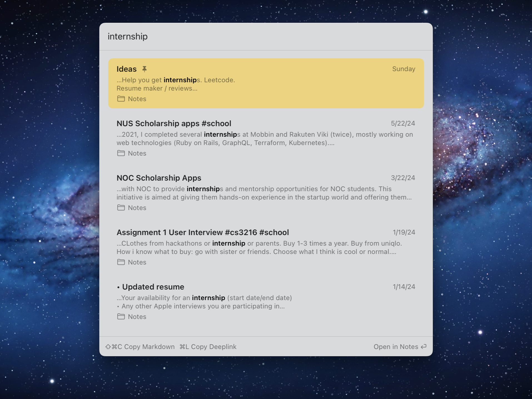Click the return arrow icon beside Open in Notes
This screenshot has width=532, height=399.
tap(424, 346)
